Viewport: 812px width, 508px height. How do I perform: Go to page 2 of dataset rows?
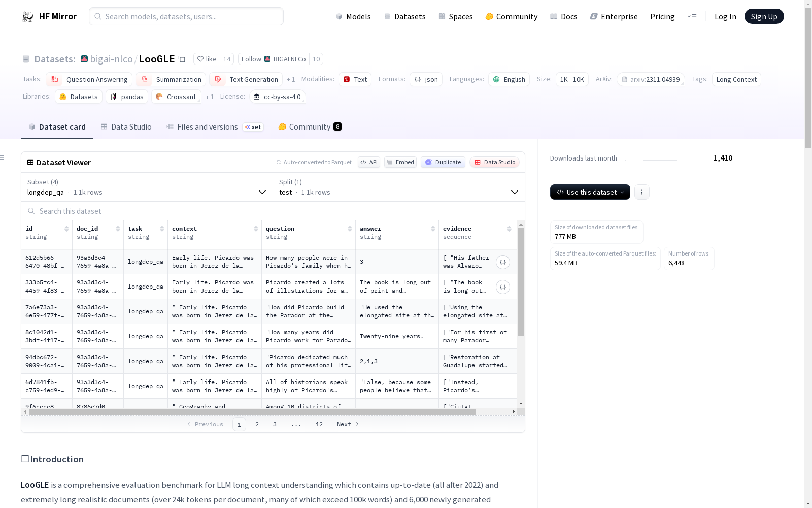coord(257,424)
